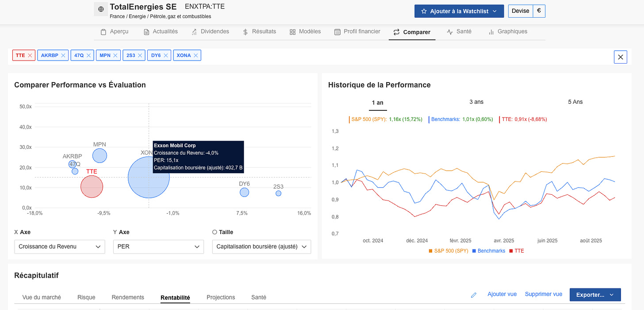This screenshot has height=310, width=644.
Task: Click the Comparer arrows icon
Action: 396,32
